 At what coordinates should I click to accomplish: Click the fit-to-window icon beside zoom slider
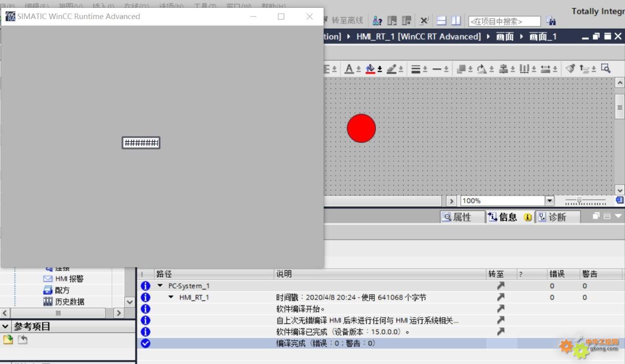619,200
